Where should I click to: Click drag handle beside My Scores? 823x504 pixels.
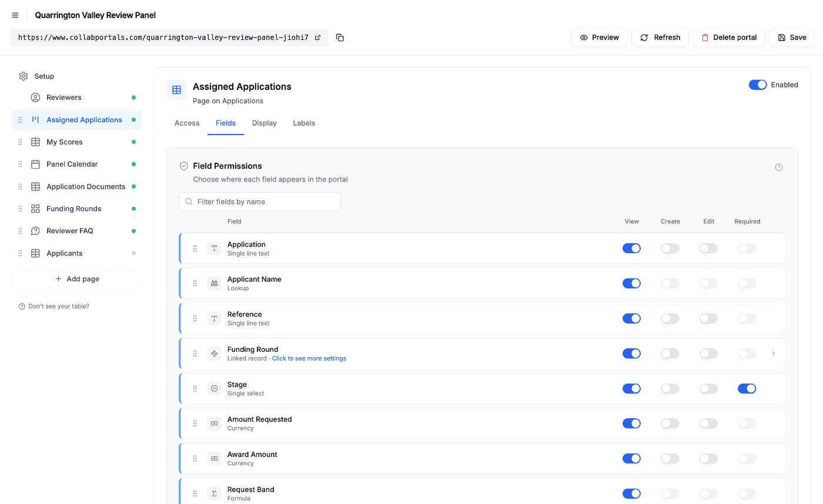point(20,142)
